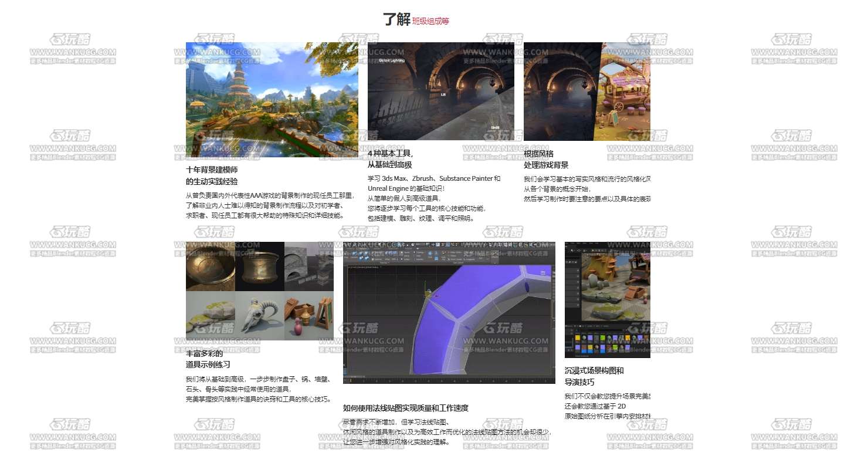Click the line starting "让您进一步增强"
Screen dimensions: 868x459
tap(396, 442)
